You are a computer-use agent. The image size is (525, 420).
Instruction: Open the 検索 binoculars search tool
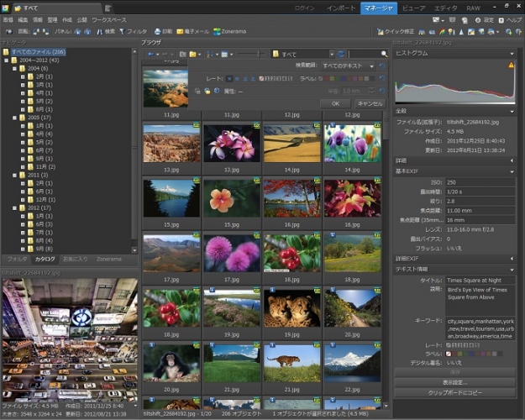pyautogui.click(x=106, y=31)
